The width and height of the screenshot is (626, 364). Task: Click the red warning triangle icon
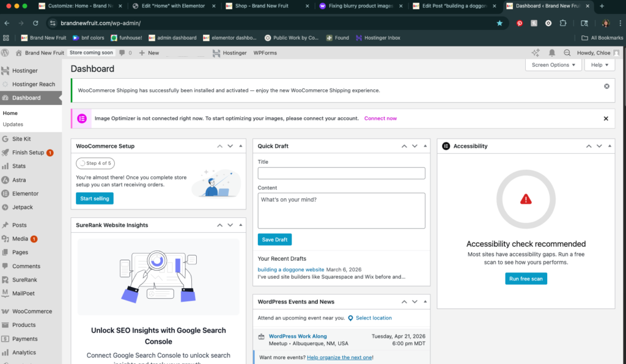pos(526,198)
